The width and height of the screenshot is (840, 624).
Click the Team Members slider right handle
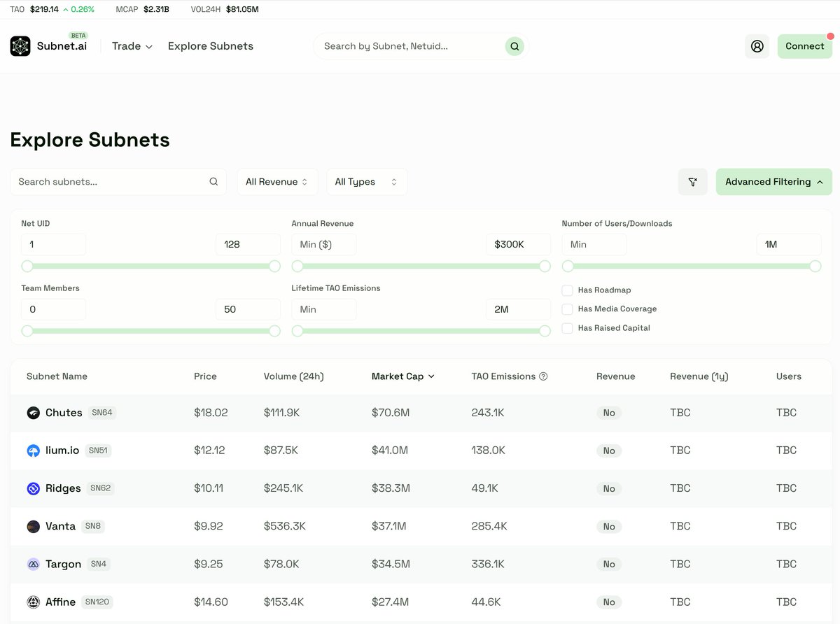(x=274, y=331)
